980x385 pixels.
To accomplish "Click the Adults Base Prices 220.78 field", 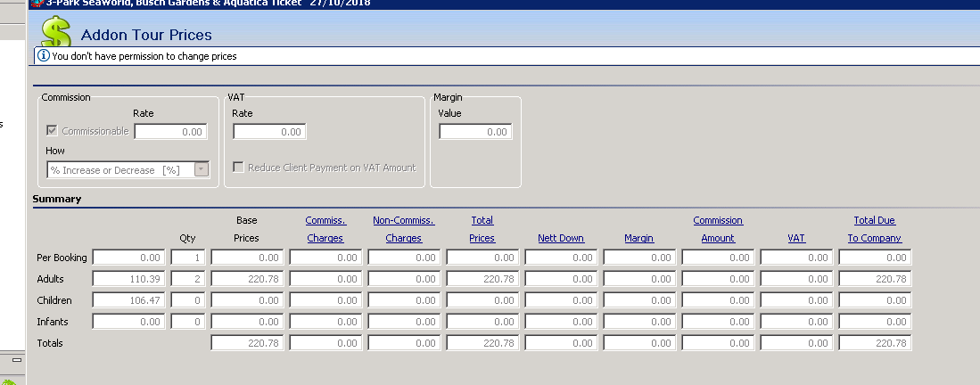I will tap(248, 279).
